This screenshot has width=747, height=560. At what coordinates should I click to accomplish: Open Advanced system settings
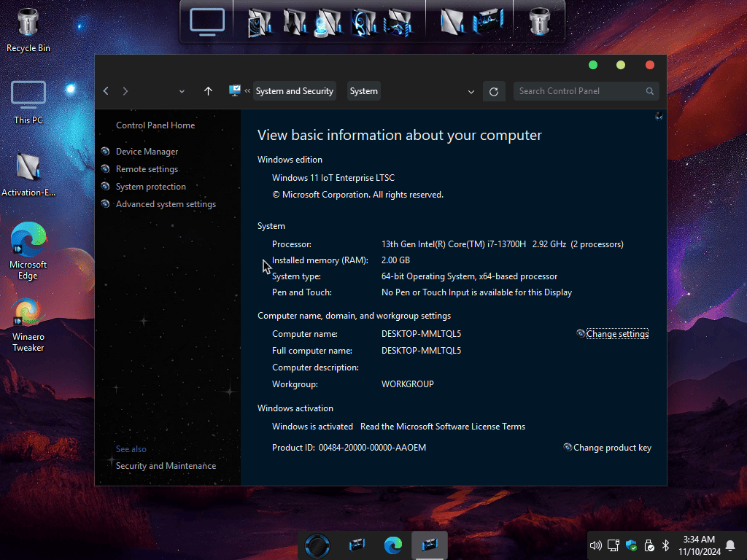pos(166,204)
